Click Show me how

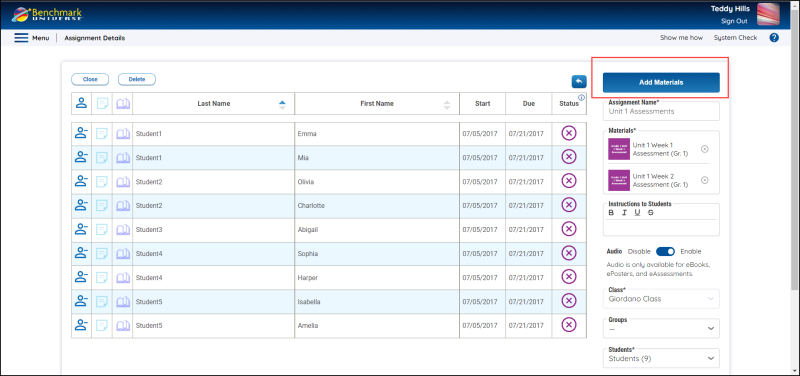[681, 38]
